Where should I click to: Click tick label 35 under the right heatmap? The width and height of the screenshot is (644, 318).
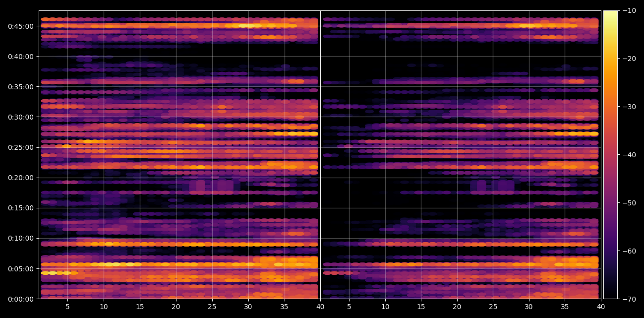click(565, 307)
